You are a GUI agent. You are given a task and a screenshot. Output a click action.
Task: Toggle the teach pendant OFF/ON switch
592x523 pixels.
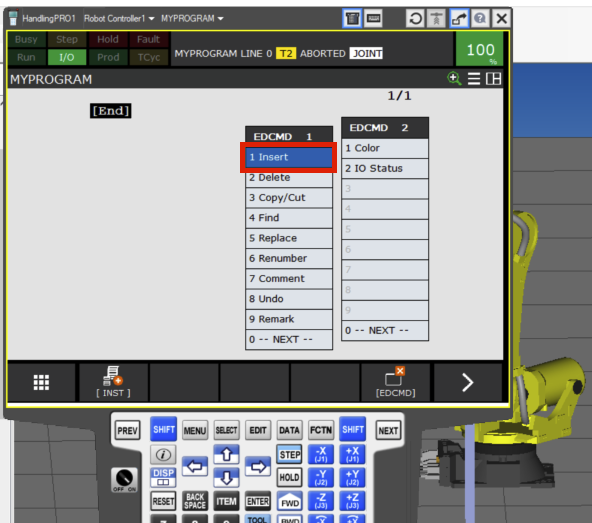pyautogui.click(x=124, y=480)
